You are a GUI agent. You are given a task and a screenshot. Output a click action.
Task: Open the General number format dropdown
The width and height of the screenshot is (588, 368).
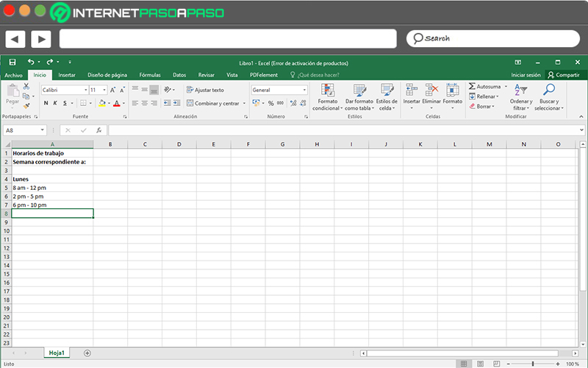point(304,90)
